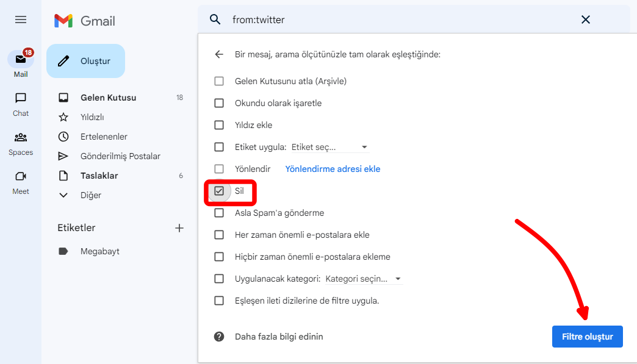This screenshot has height=364, width=637.
Task: Open Gelen Kutusu folder
Action: tap(108, 98)
